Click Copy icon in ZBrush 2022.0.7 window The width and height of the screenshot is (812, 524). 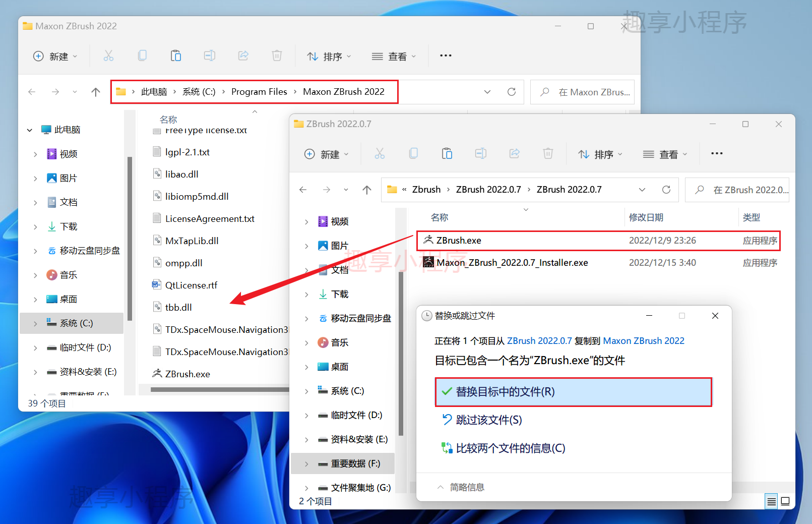[x=413, y=154]
